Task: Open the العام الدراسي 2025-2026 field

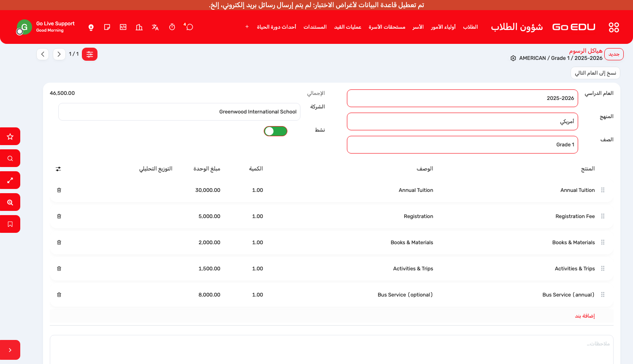Action: click(x=463, y=98)
